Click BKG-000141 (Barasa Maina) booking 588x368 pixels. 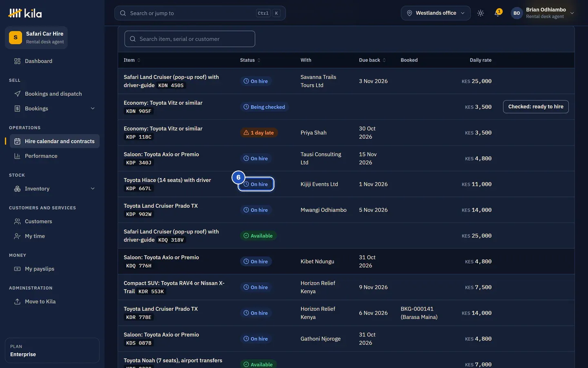point(419,313)
